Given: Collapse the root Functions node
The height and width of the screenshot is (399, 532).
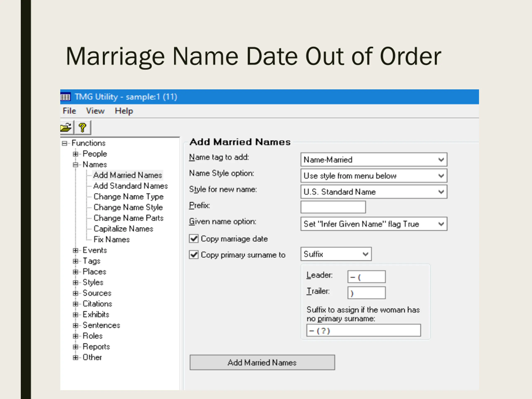Looking at the screenshot, I should pyautogui.click(x=64, y=143).
